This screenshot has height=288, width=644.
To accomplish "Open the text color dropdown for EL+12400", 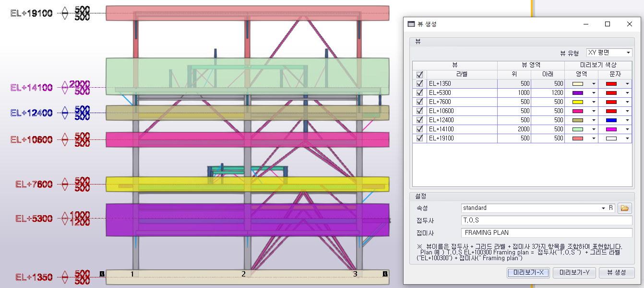I will pyautogui.click(x=627, y=120).
